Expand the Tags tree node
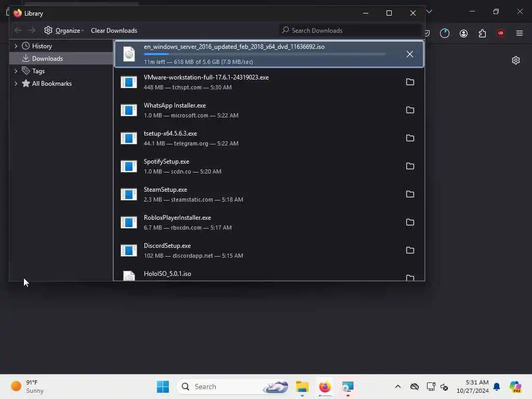The width and height of the screenshot is (532, 399). pyautogui.click(x=16, y=71)
